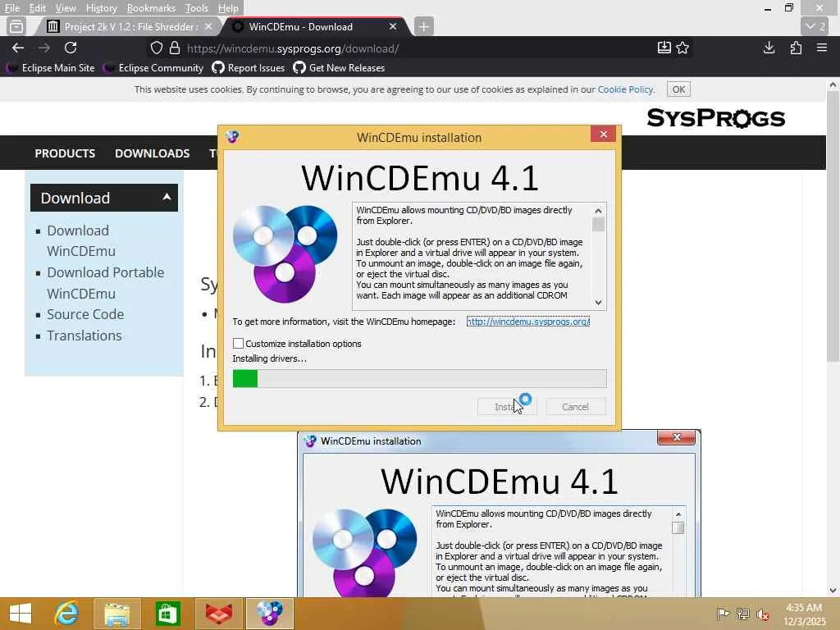Open Windows Start button on taskbar
Screen dimensions: 840x630
(21, 614)
